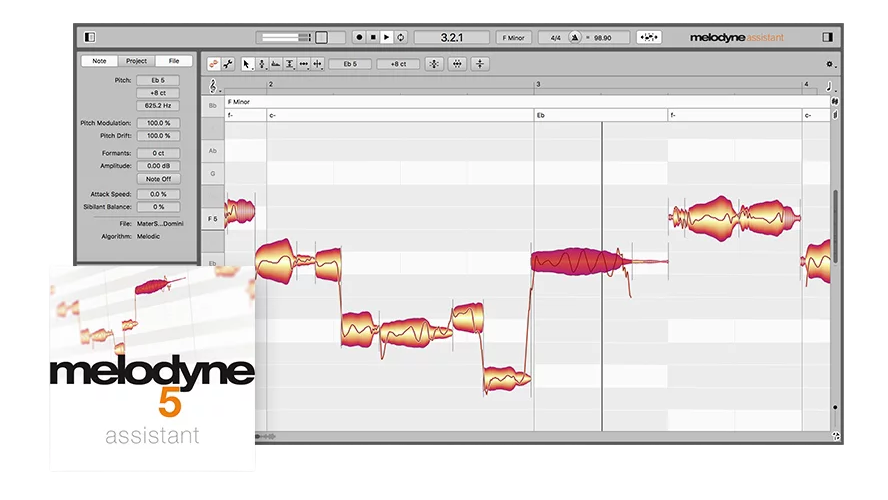Toggle the metronome click icon
Viewport: 888px width, 500px height.
tap(575, 37)
